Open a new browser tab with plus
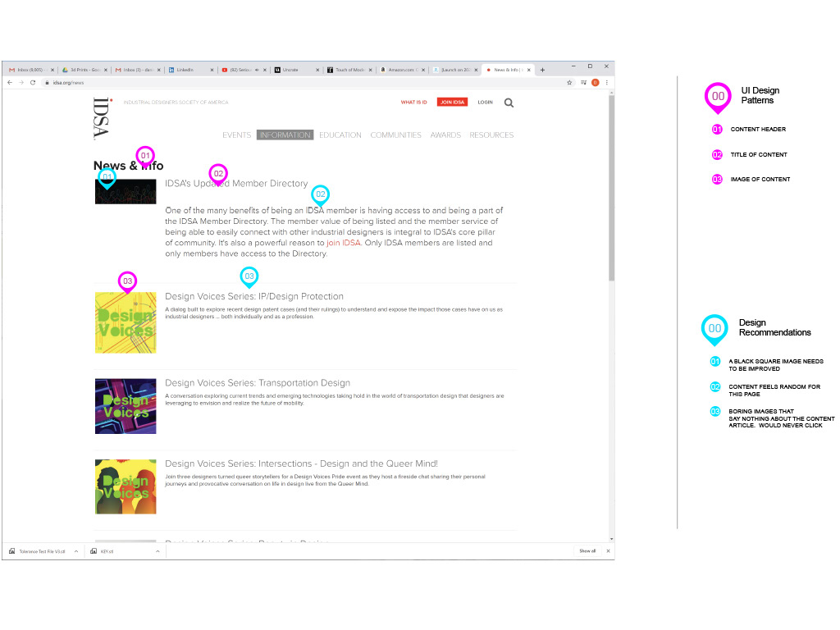The width and height of the screenshot is (840, 630). pos(543,70)
